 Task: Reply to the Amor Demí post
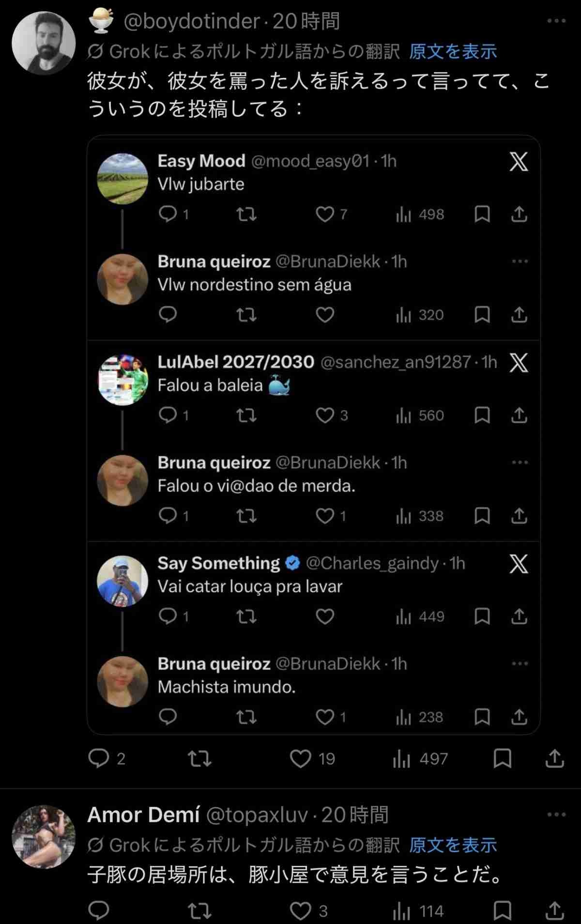point(99,911)
